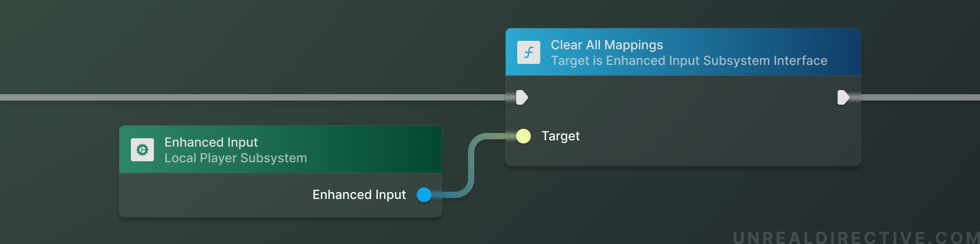Click the function icon on Clear All Mappings
Screen dimensions: 980x244
[x=528, y=52]
